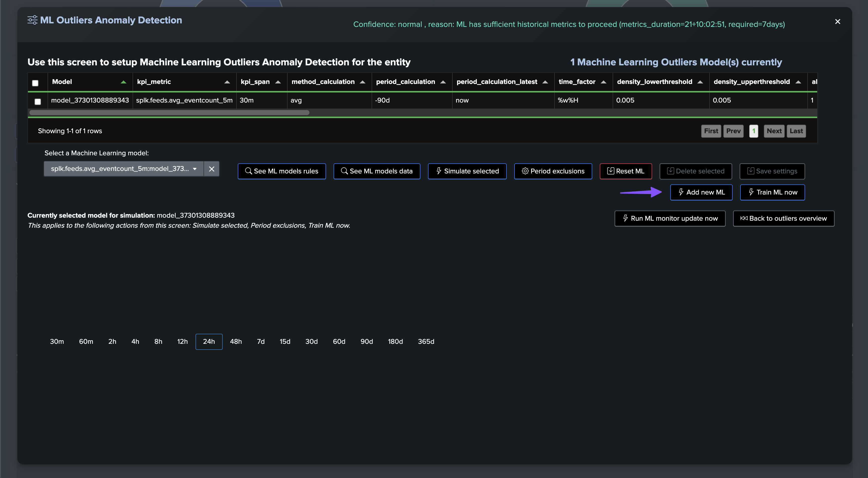Screen dimensions: 868x478
Task: Click lightning icon on Simulate selected
Action: coord(439,171)
